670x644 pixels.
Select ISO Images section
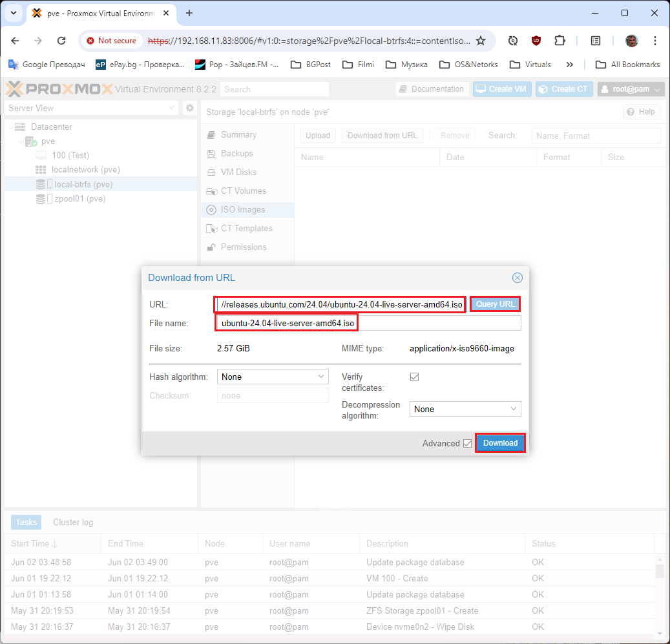[247, 210]
